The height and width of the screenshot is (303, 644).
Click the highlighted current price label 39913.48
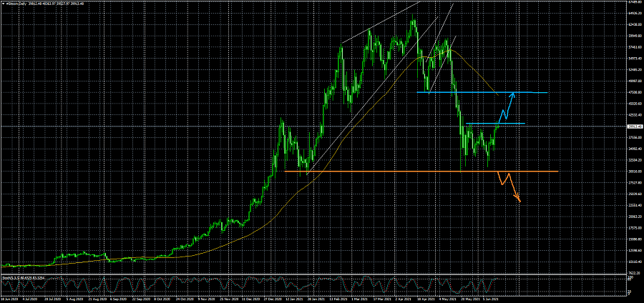point(635,126)
